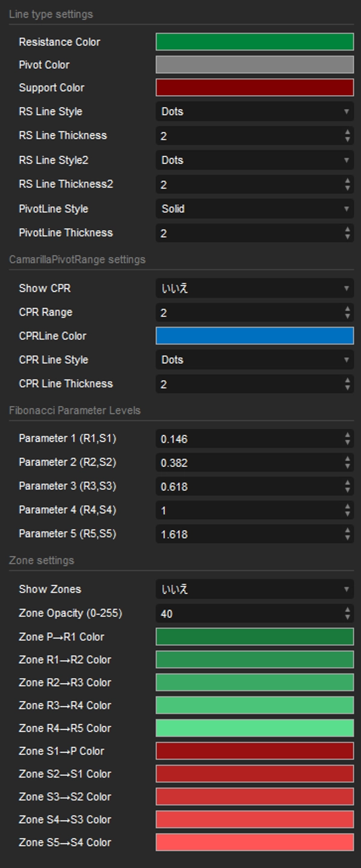Screen dimensions: 361x868
Task: Open the RS Line Style2 dropdown
Action: pyautogui.click(x=254, y=160)
